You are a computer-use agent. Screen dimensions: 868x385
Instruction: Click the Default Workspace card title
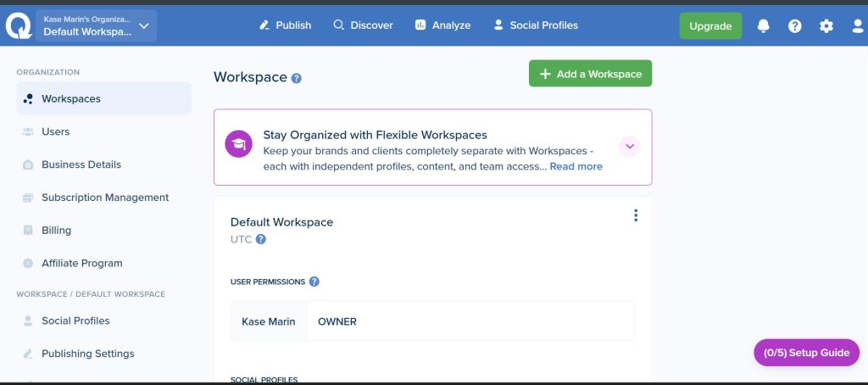click(x=281, y=222)
